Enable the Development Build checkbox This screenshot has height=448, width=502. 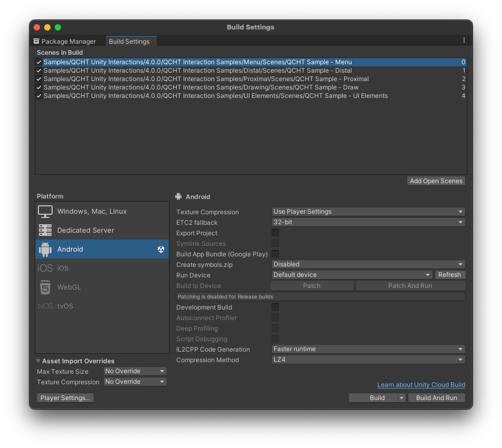[x=275, y=307]
